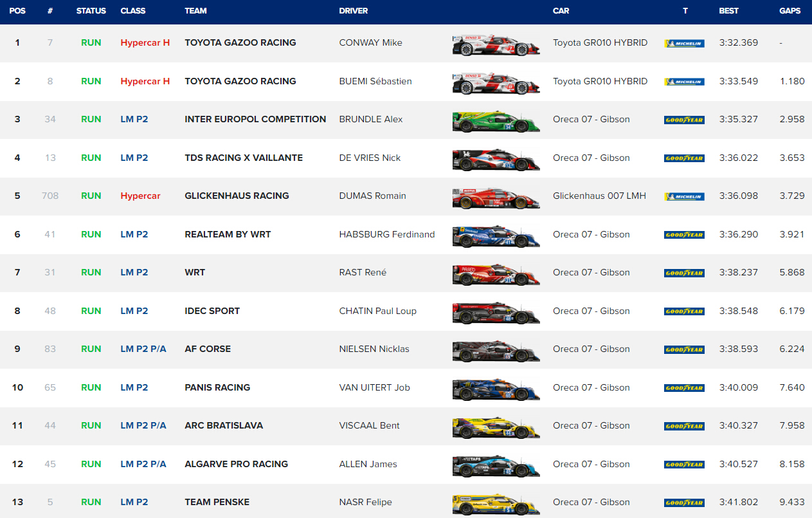This screenshot has height=518, width=812.
Task: Click the GAPS column header
Action: (789, 11)
